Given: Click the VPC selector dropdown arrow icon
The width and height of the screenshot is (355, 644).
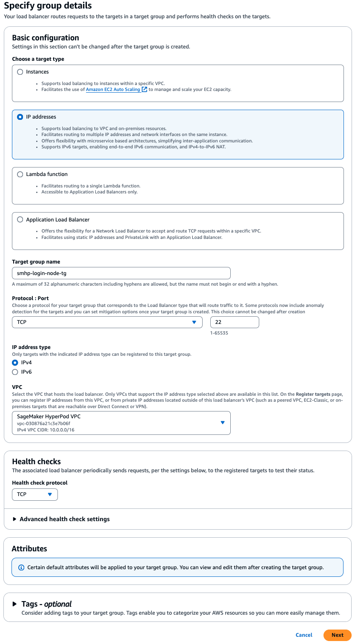Looking at the screenshot, I should [x=222, y=423].
